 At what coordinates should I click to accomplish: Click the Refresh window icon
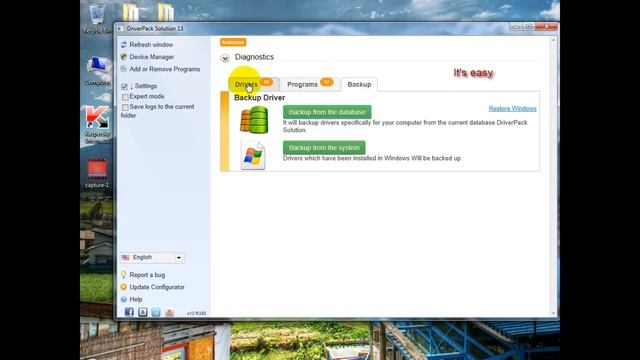(x=124, y=44)
